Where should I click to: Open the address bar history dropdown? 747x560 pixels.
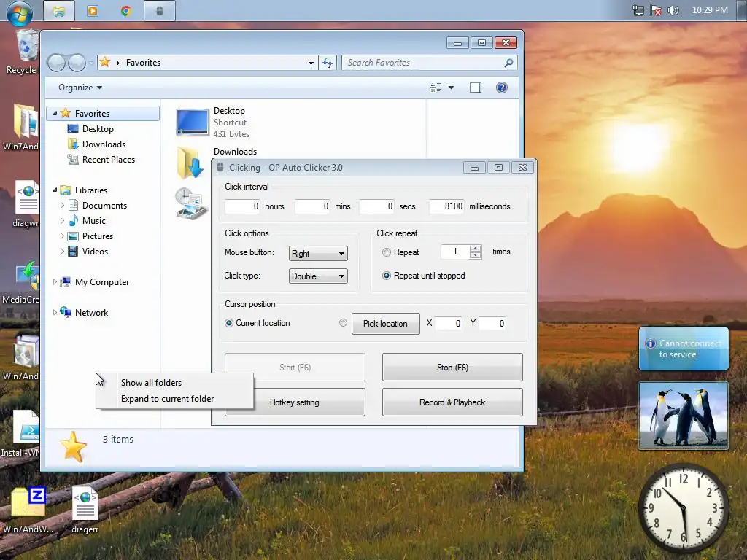pos(311,63)
